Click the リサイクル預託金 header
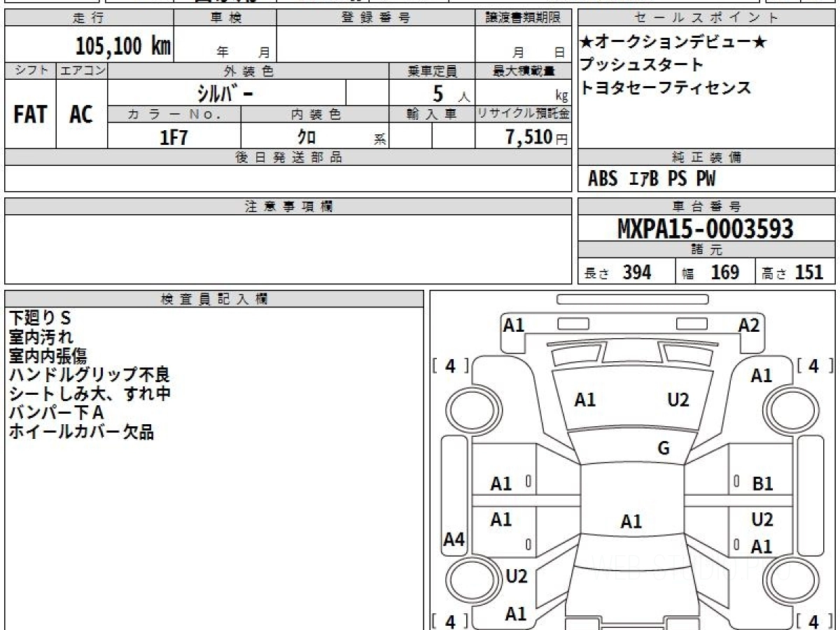Screen dimensions: 840x630 point(524,114)
